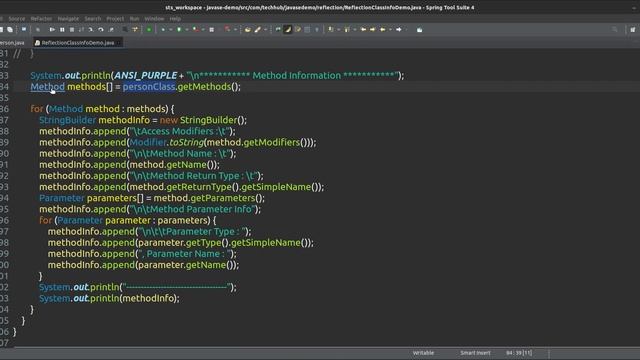Toggle Skip All Breakpoints

click(38, 29)
